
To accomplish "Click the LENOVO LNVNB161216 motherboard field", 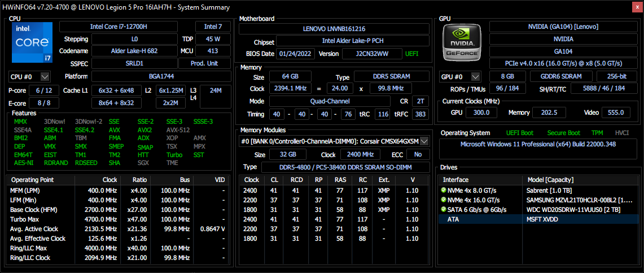I will (334, 29).
